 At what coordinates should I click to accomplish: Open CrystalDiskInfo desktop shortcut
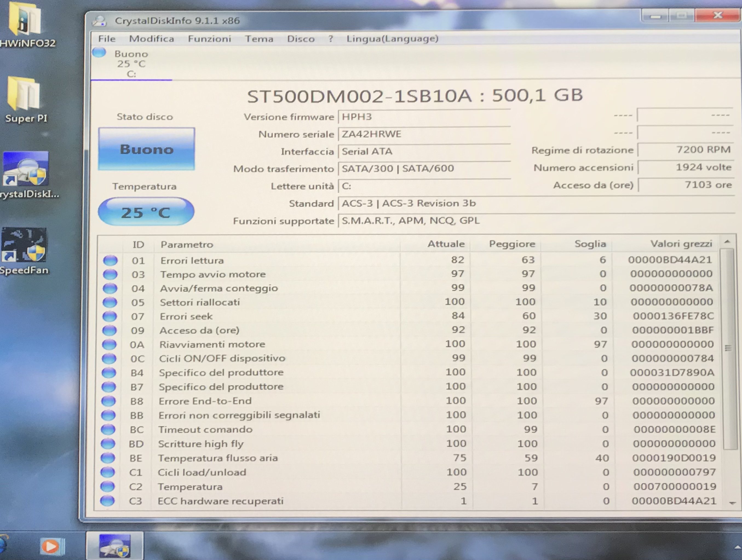(26, 169)
